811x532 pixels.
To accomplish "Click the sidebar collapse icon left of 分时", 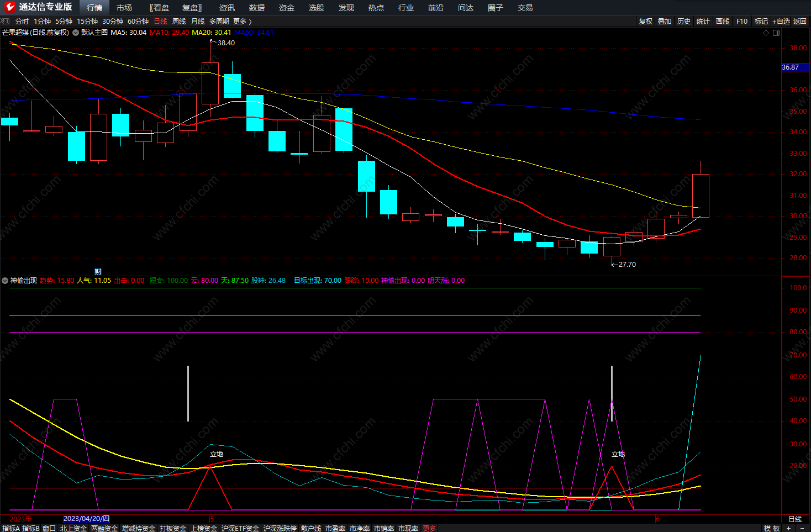I will (x=5, y=21).
